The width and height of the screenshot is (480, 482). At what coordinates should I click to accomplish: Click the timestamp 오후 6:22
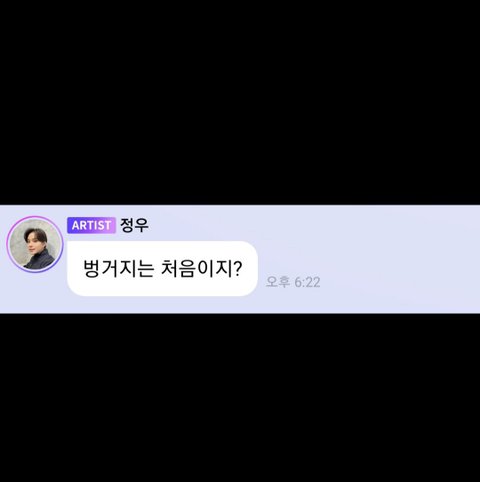click(x=293, y=282)
